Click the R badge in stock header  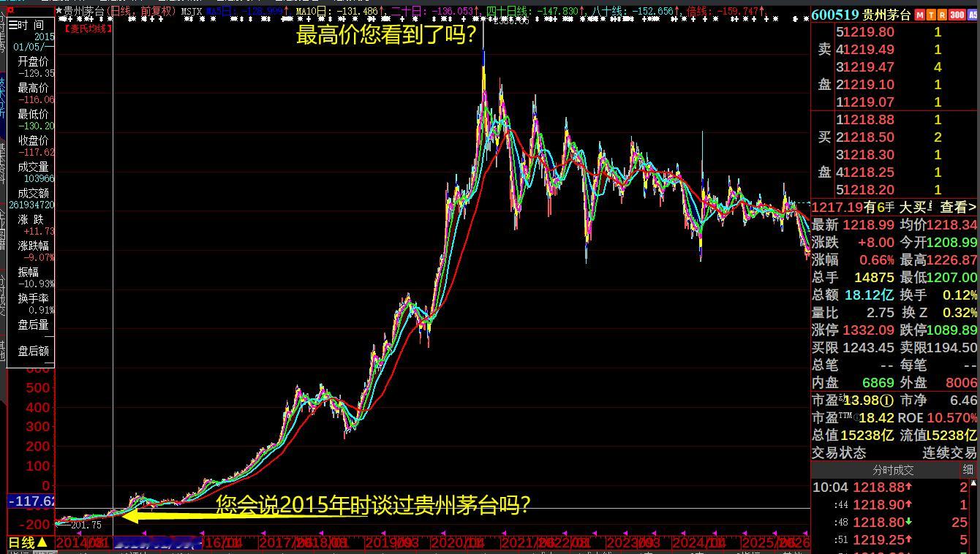click(x=942, y=15)
